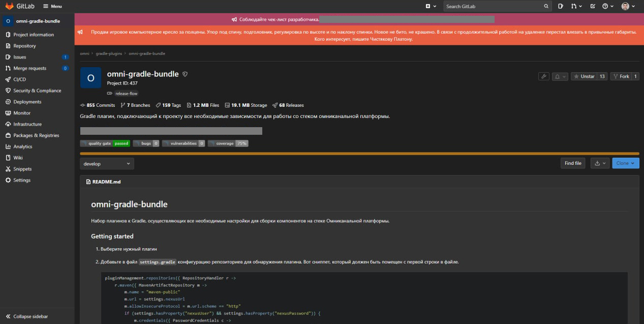The width and height of the screenshot is (644, 324).
Task: Click the Fork button
Action: (x=621, y=76)
